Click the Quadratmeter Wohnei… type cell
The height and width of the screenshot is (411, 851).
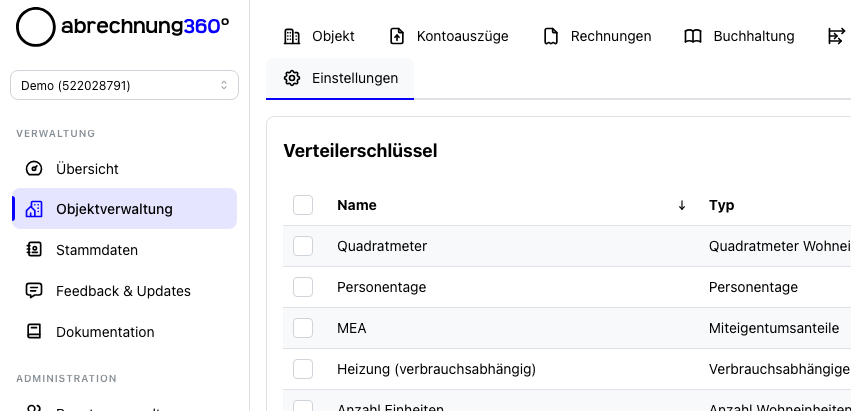(779, 246)
